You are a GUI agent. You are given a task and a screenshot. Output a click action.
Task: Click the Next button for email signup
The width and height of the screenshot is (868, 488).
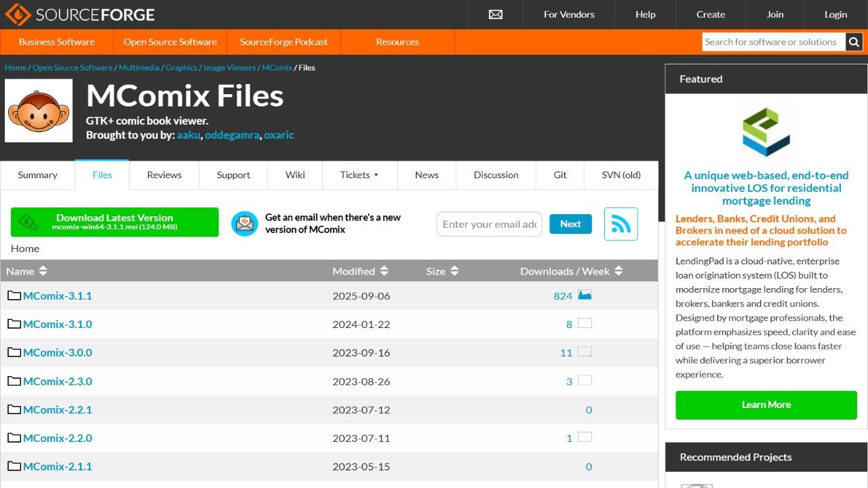tap(570, 224)
